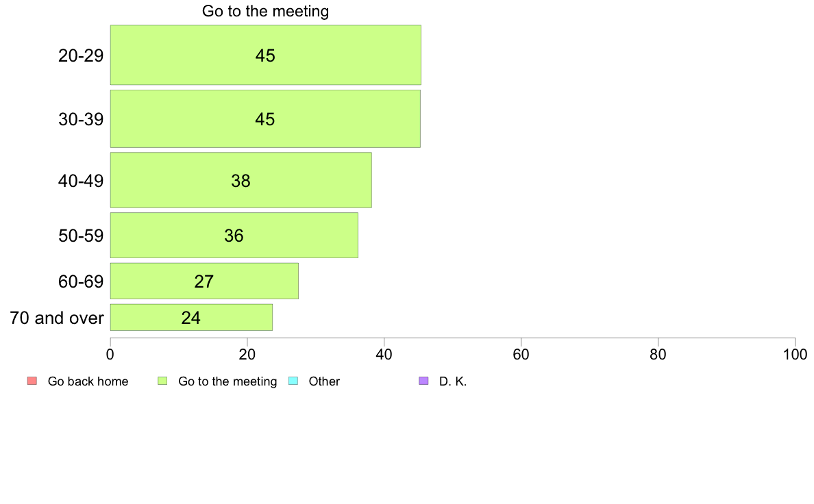
Task: Click the 60-69 bar labeled 27
Action: point(204,281)
